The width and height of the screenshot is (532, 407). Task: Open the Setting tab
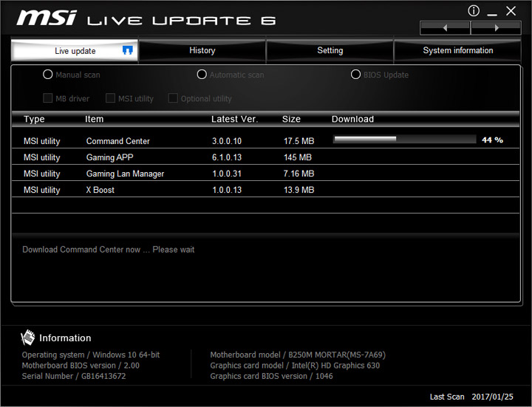click(x=330, y=50)
